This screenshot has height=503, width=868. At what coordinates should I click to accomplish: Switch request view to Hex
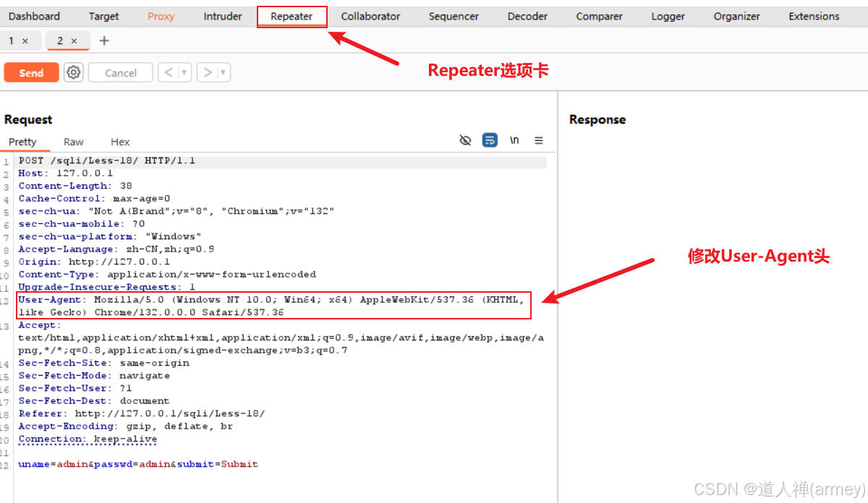point(120,142)
